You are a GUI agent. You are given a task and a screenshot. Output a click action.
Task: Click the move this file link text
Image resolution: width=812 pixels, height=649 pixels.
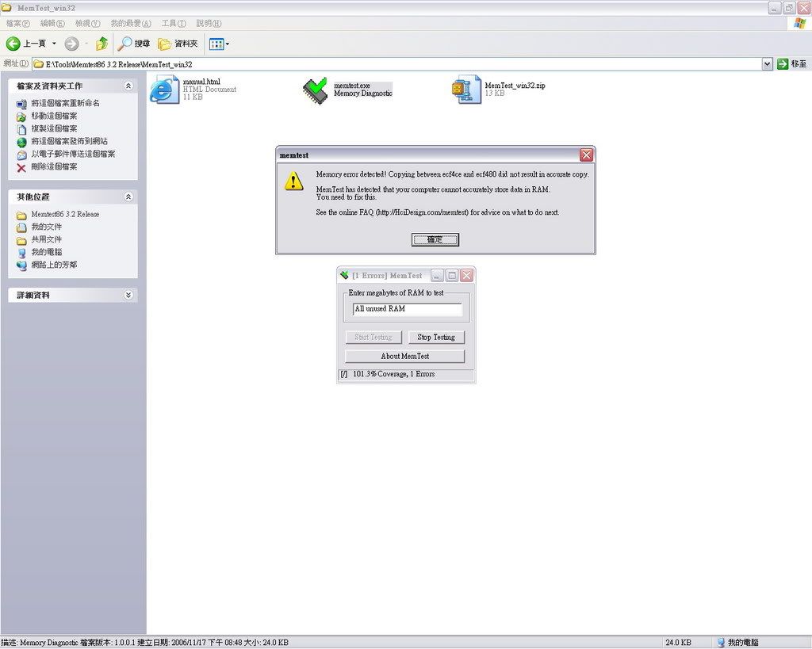click(54, 116)
